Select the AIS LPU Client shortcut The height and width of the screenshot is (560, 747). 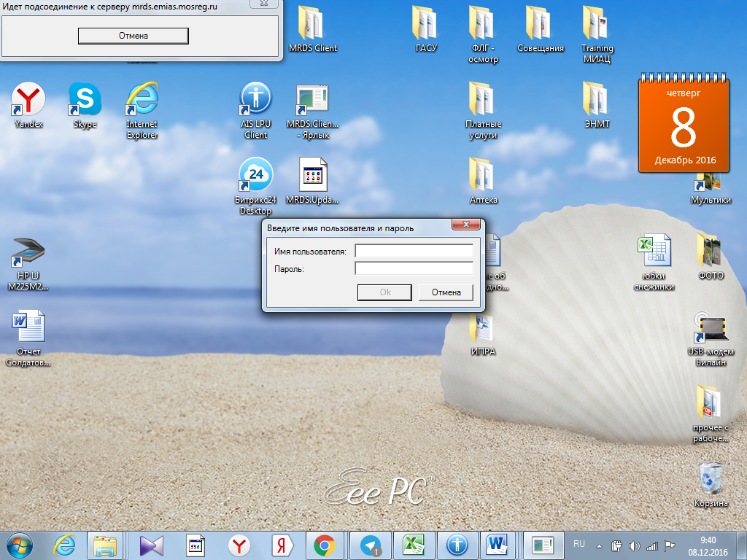point(256,110)
